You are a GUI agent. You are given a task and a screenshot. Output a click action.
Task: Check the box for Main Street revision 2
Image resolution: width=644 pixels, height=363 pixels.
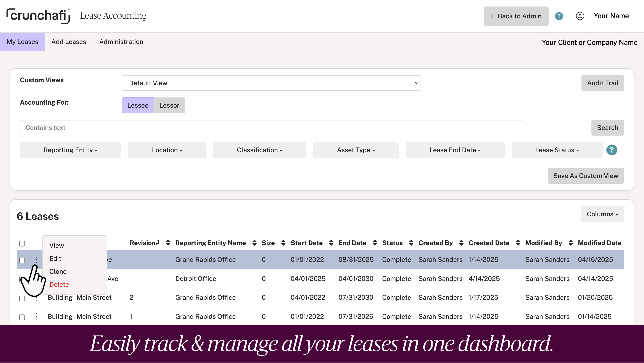tap(22, 298)
